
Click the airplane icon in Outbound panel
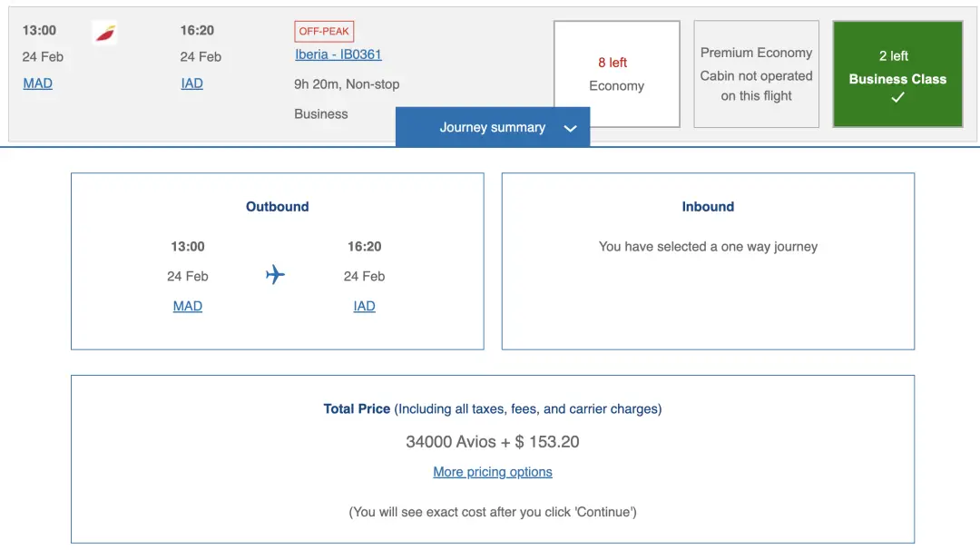click(x=275, y=274)
